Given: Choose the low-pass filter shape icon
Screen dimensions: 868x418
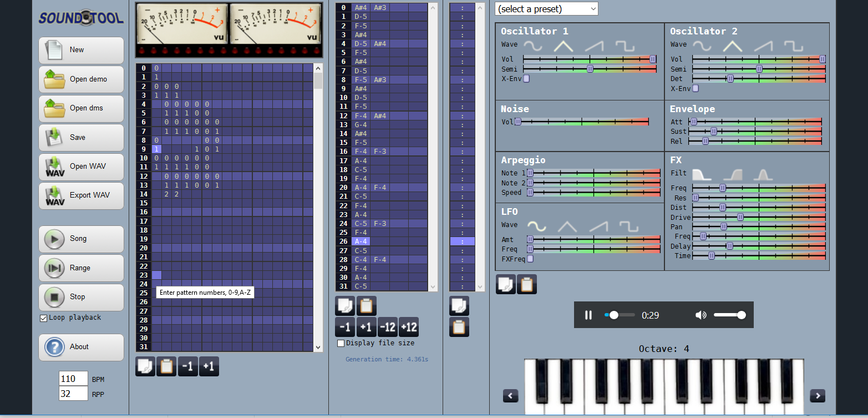Looking at the screenshot, I should 702,174.
